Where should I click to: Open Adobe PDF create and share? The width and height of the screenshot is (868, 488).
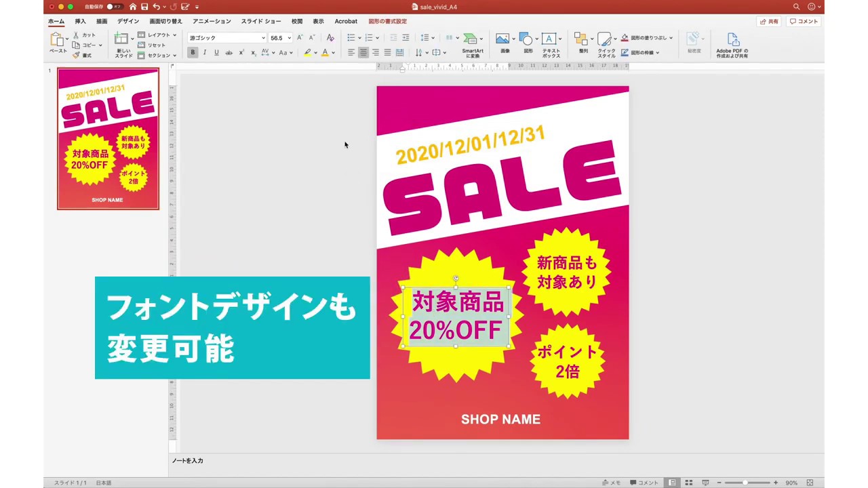tap(732, 45)
